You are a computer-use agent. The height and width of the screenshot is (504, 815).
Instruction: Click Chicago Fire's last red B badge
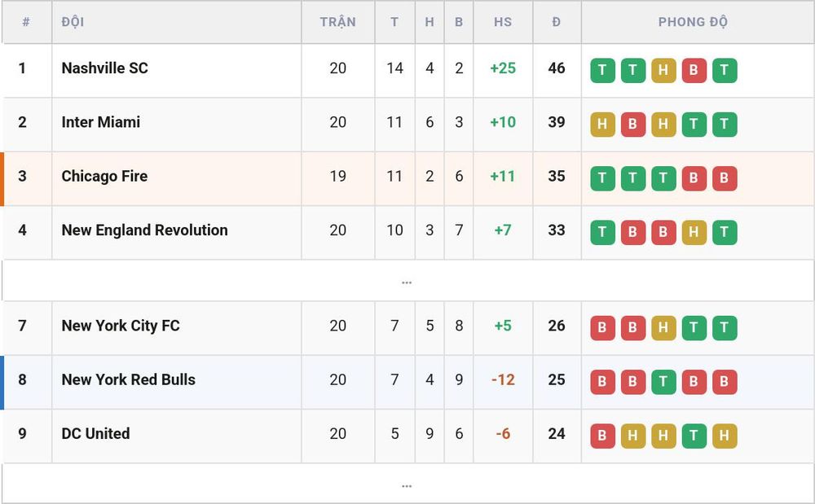(x=724, y=178)
